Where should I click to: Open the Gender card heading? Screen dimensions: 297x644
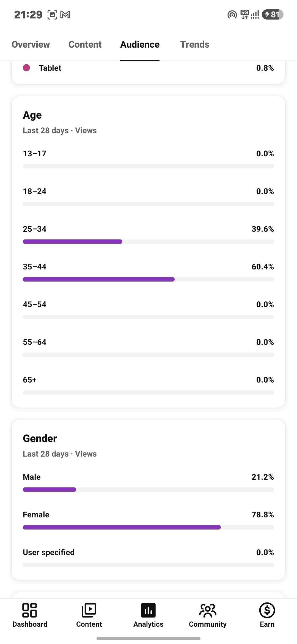40,438
